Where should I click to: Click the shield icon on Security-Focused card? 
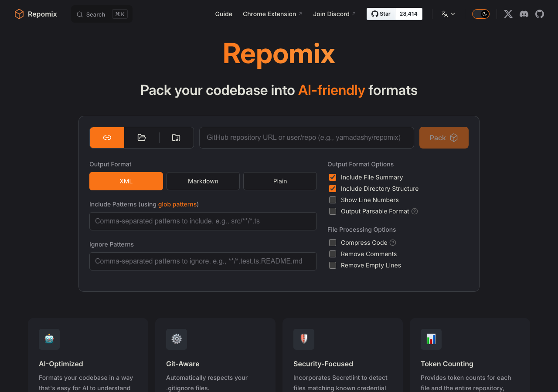[x=304, y=339]
